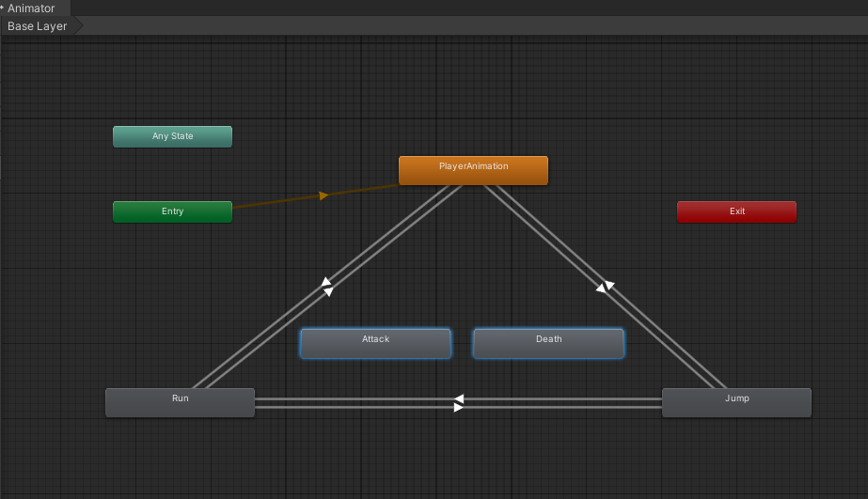The width and height of the screenshot is (868, 499).
Task: Select the PlayerAnimation to Run transition arrowhead
Action: click(x=328, y=292)
